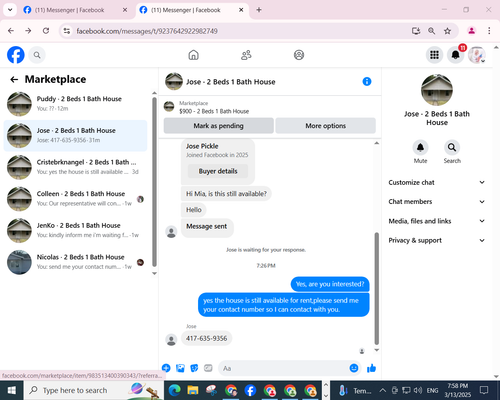The height and width of the screenshot is (400, 500).
Task: Show hidden system tray icons
Action: [383, 390]
